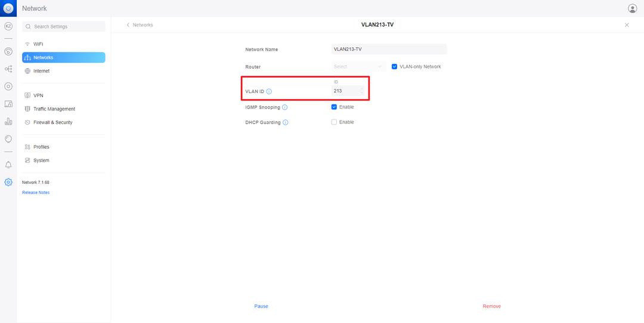644x323 pixels.
Task: Select Networks in settings menu
Action: point(64,57)
